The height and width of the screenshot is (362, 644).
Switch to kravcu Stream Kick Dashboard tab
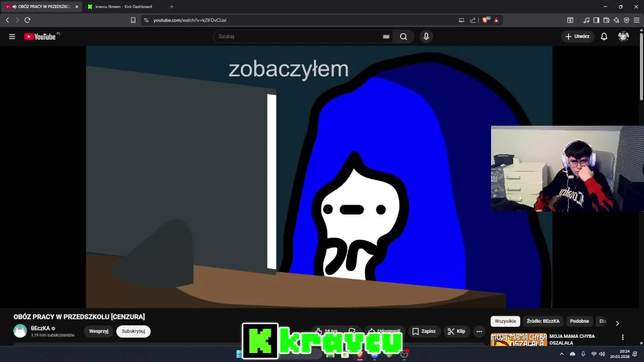coord(124,7)
